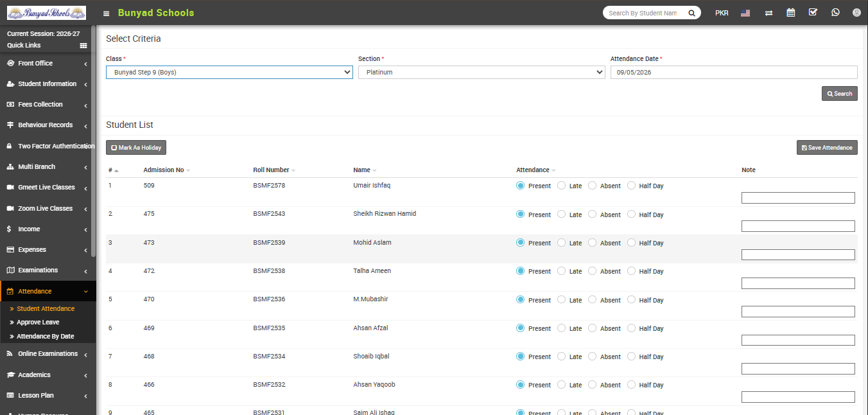Click Mark As Holiday button
The height and width of the screenshot is (415, 868).
click(x=136, y=148)
